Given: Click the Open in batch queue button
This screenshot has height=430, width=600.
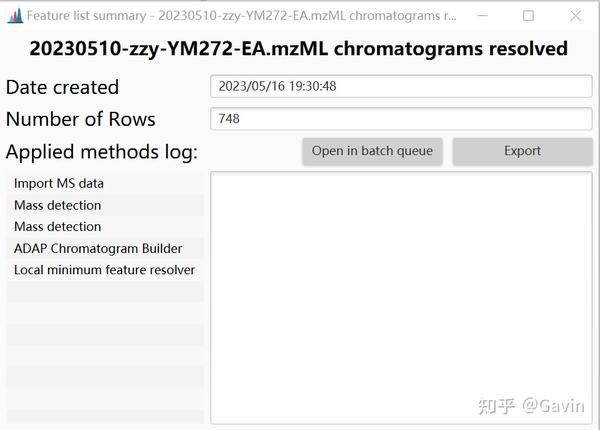Looking at the screenshot, I should (372, 151).
